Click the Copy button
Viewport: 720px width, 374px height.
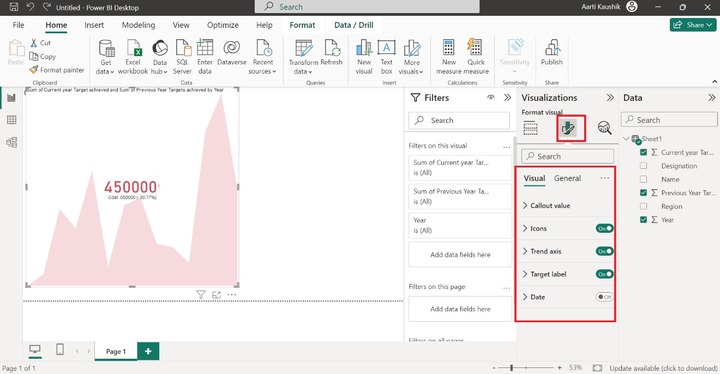(x=43, y=57)
